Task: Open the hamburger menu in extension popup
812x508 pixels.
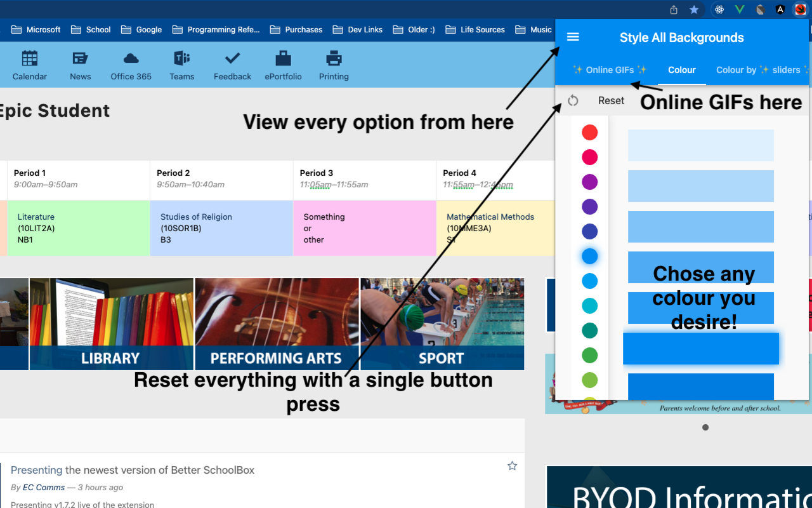Action: click(x=573, y=37)
